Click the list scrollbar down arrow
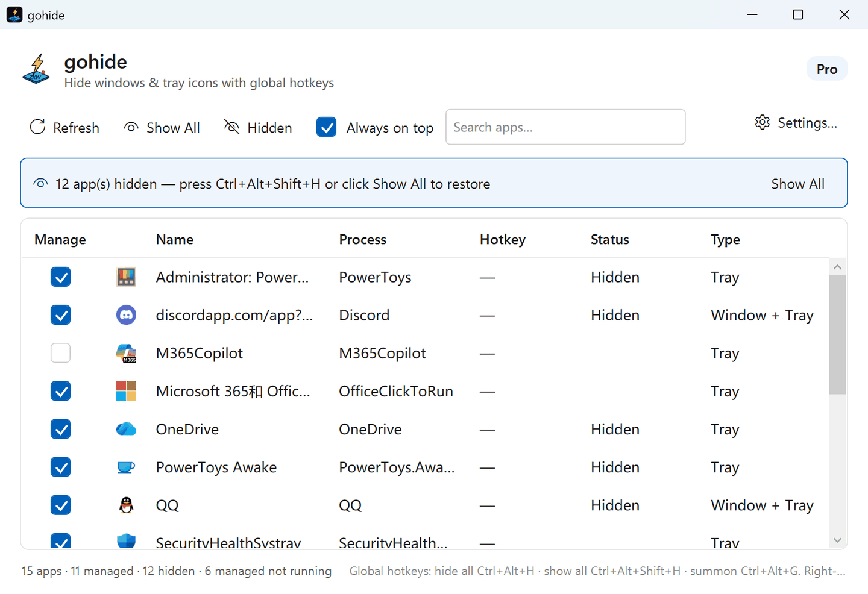 coord(837,540)
